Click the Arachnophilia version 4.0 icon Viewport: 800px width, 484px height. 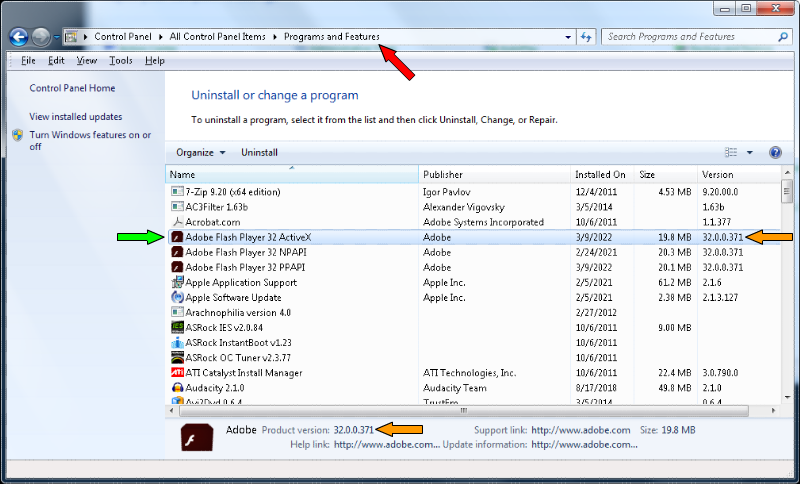click(x=177, y=312)
